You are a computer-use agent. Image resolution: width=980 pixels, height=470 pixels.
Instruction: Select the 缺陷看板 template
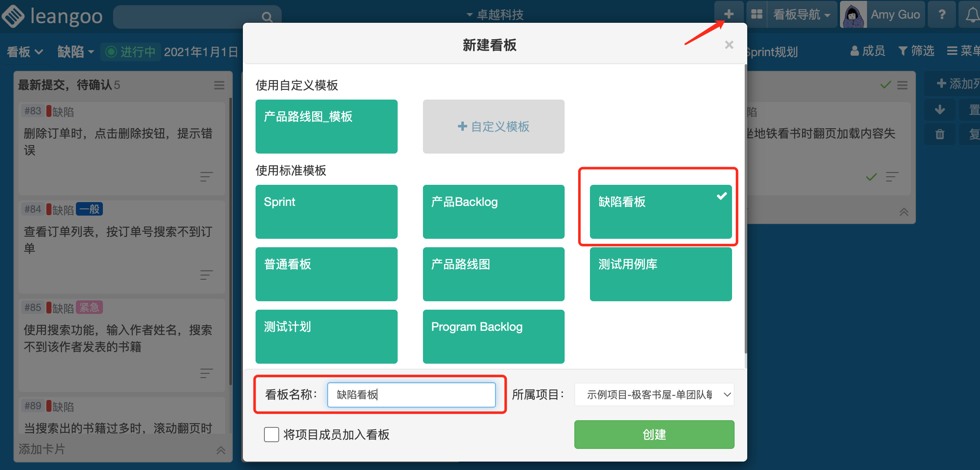point(660,211)
